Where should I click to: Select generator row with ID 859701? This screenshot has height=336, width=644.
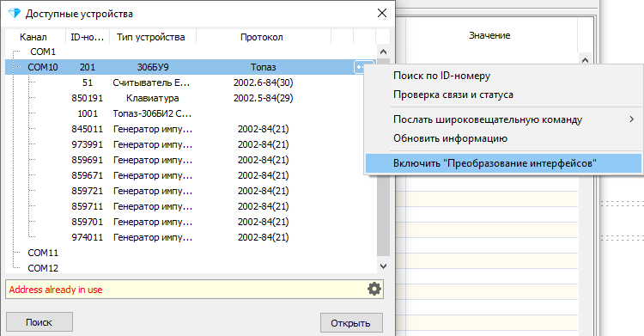point(191,222)
